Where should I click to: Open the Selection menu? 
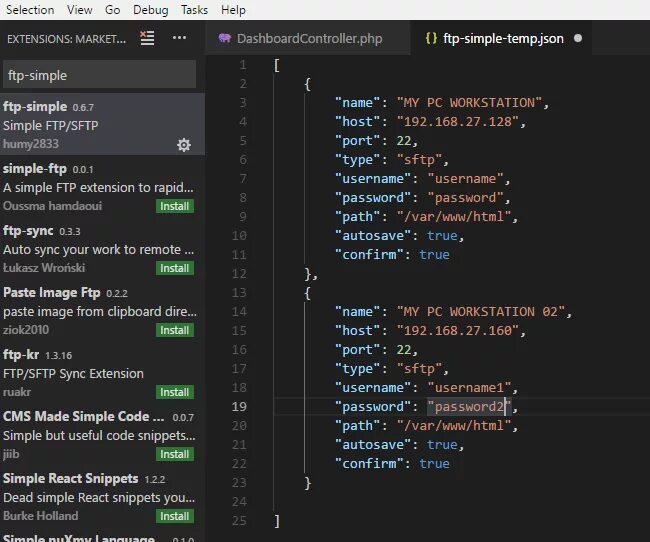point(30,10)
